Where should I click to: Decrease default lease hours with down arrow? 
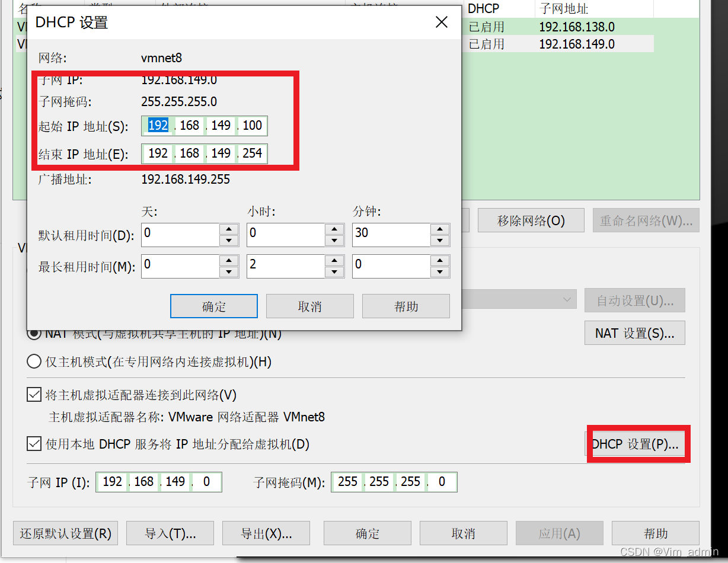tap(334, 240)
